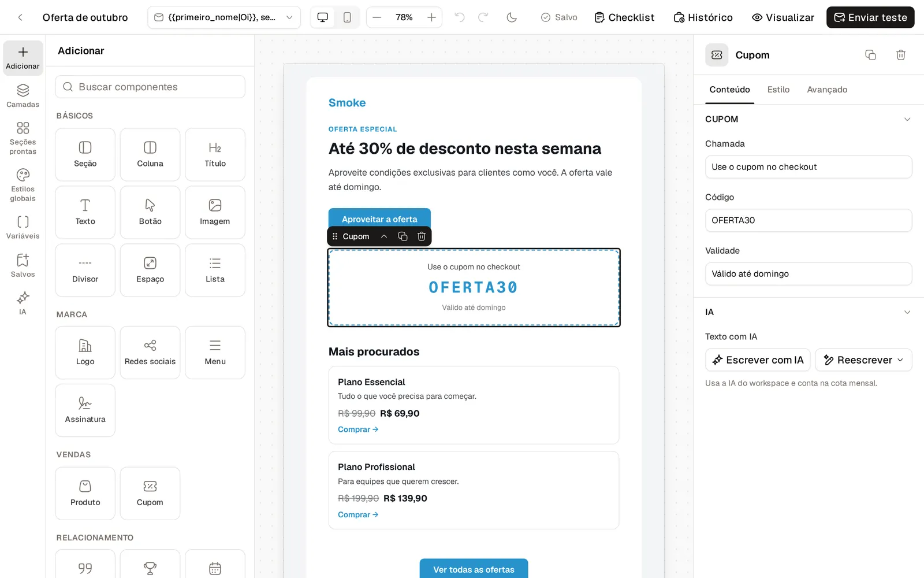Zoom in with the plus button
Viewport: 924px width, 578px height.
click(431, 17)
